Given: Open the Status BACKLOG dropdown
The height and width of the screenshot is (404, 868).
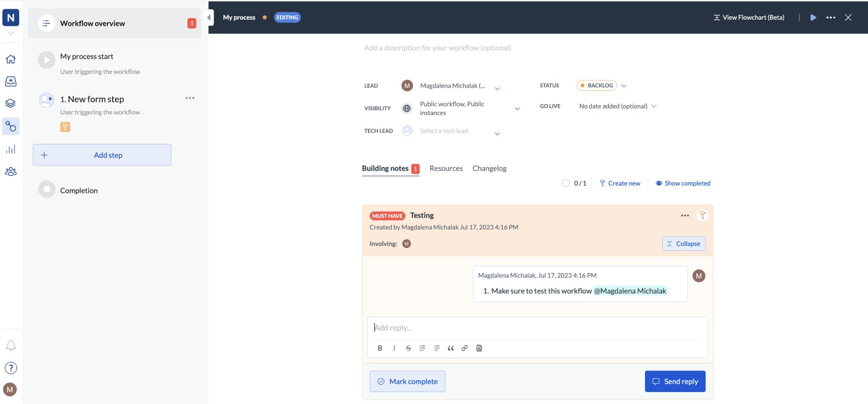Looking at the screenshot, I should click(602, 85).
